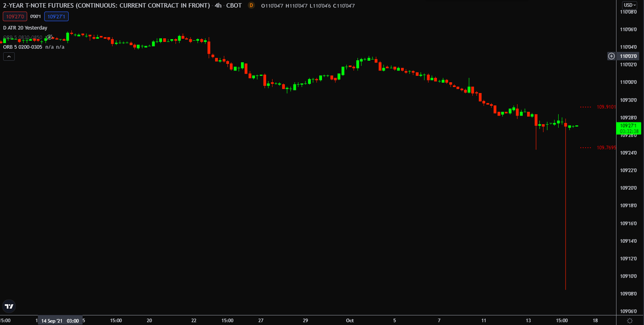The width and height of the screenshot is (644, 325).
Task: Click the 110'00'0 price scale label
Action: pyautogui.click(x=628, y=82)
